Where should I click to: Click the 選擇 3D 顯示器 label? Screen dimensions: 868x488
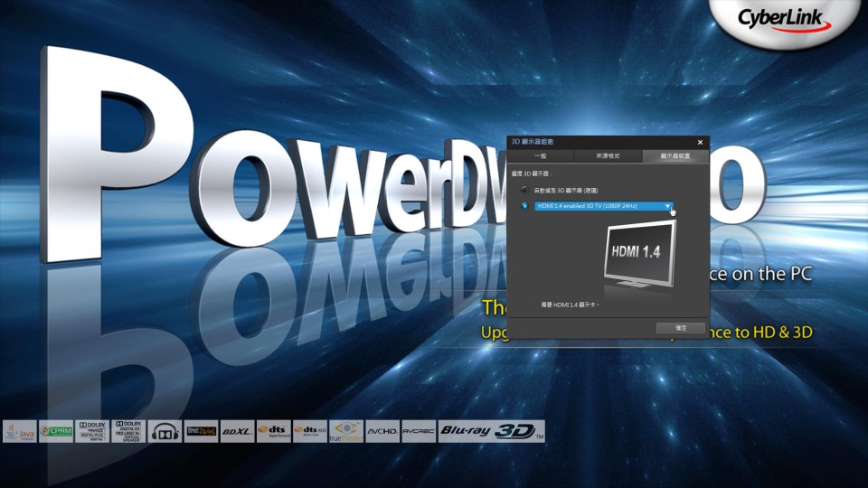point(532,174)
